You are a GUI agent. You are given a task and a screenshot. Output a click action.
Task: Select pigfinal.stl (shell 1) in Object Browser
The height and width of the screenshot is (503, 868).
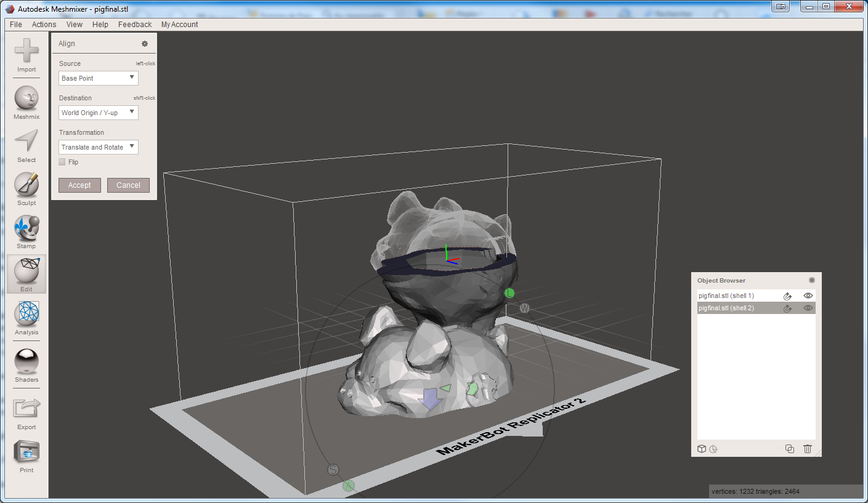tap(756, 296)
